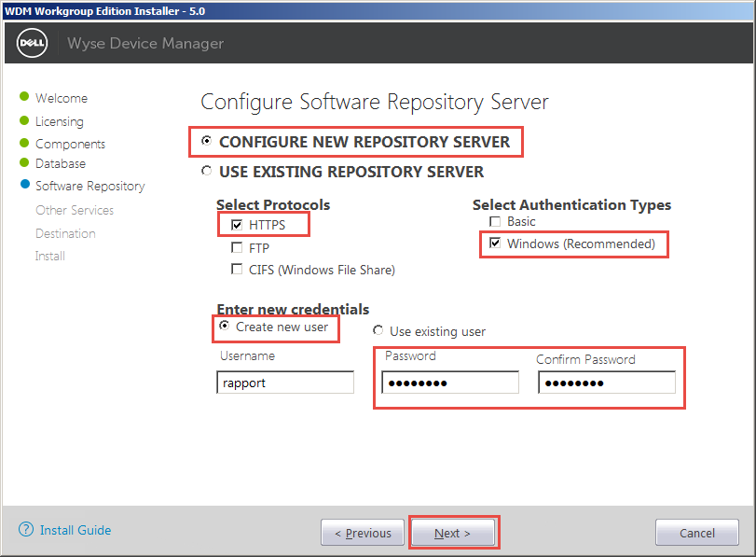
Task: Enable Basic authentication type
Action: pyautogui.click(x=494, y=221)
